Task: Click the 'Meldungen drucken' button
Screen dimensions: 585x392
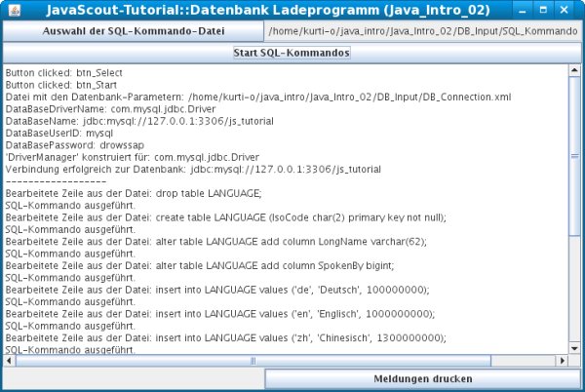Action: pyautogui.click(x=423, y=378)
